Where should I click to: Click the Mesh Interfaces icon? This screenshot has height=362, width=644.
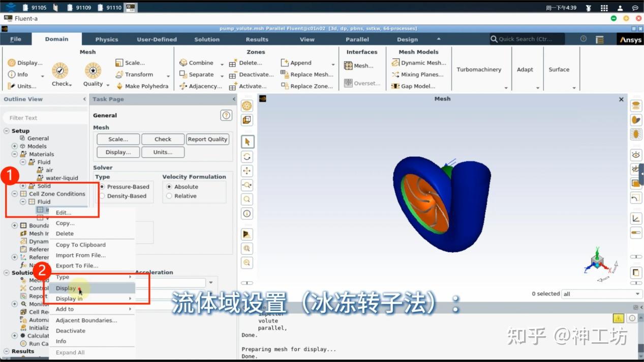click(x=348, y=65)
